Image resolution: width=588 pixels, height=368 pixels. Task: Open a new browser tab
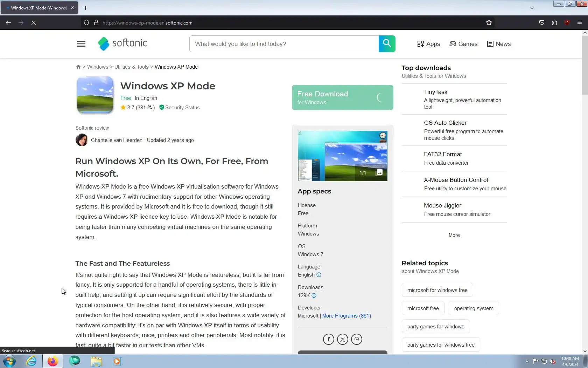tap(85, 8)
